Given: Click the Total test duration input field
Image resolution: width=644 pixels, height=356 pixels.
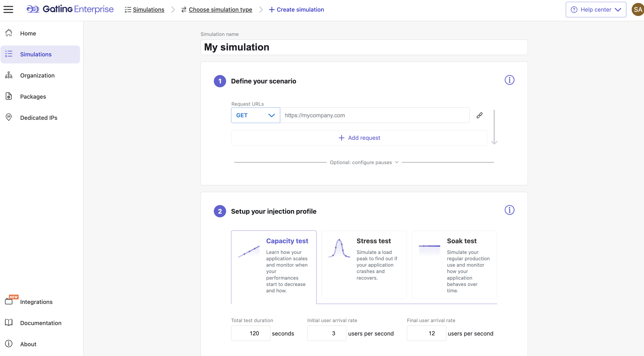Looking at the screenshot, I should coord(250,333).
